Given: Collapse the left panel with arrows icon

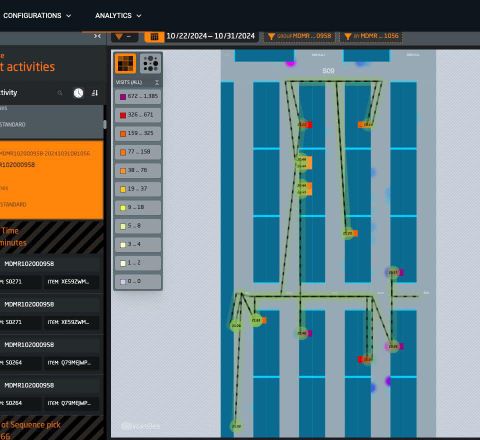Looking at the screenshot, I should coord(97,36).
